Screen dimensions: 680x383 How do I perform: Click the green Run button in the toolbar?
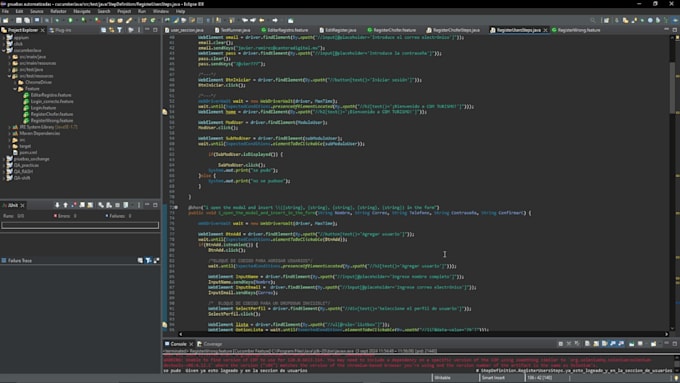coord(70,20)
